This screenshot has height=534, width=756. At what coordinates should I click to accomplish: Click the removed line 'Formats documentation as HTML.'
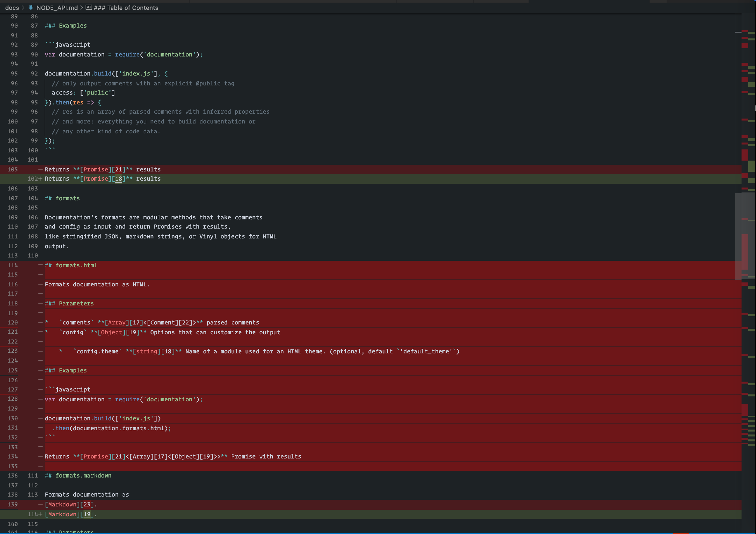pyautogui.click(x=97, y=284)
